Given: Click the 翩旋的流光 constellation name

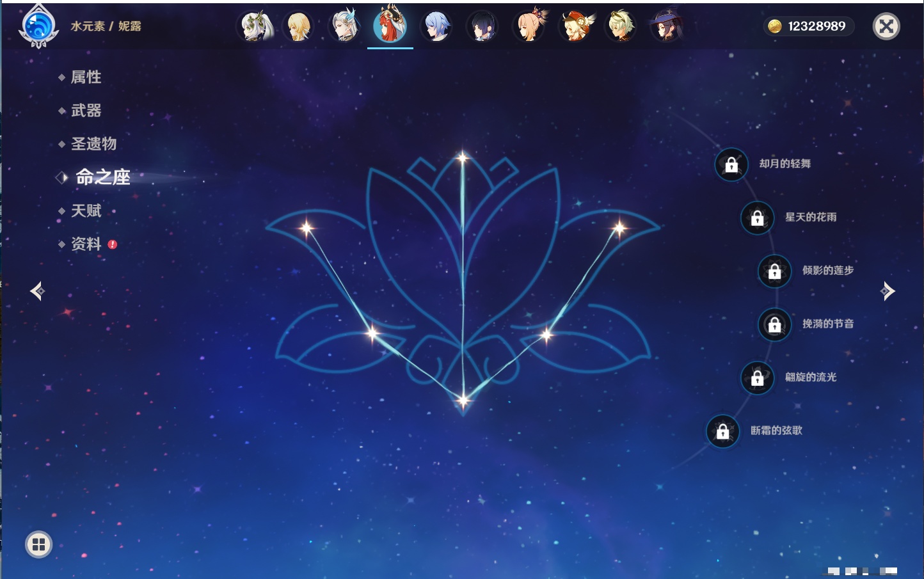Looking at the screenshot, I should (x=811, y=377).
